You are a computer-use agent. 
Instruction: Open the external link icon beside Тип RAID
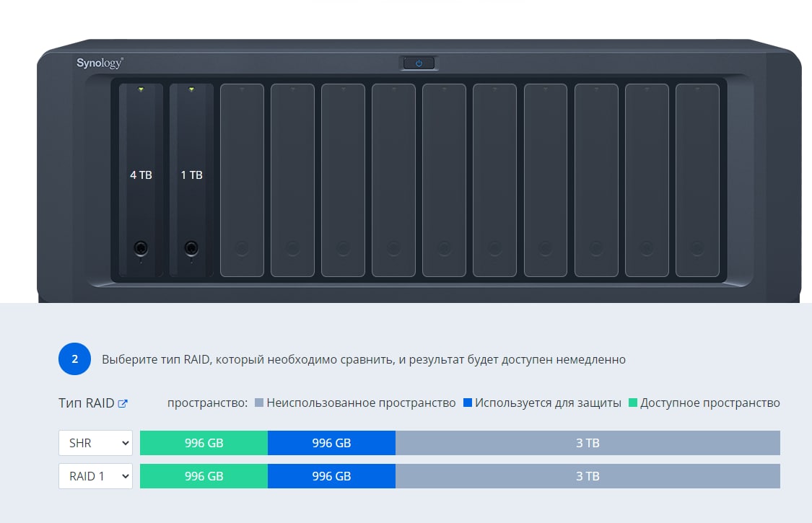[x=123, y=403]
